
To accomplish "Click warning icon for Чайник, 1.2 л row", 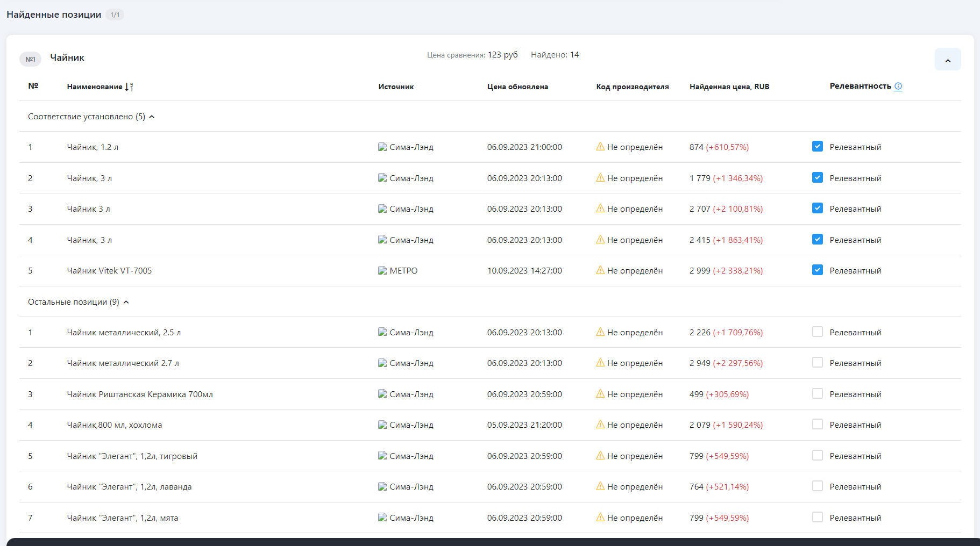I will (600, 146).
